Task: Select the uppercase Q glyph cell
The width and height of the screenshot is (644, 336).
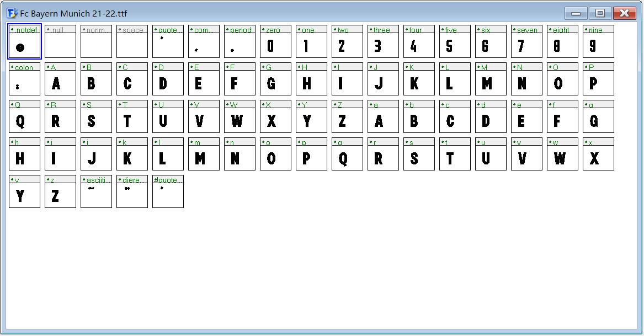Action: [x=25, y=116]
